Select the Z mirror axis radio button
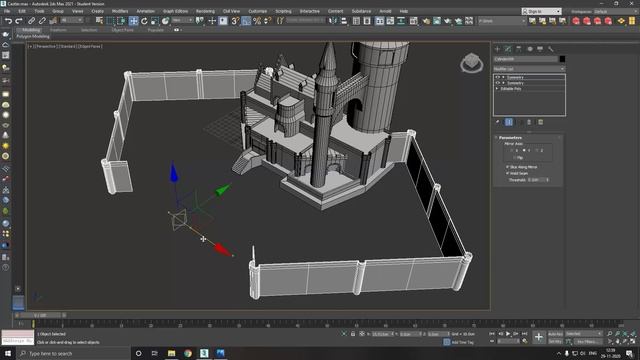The image size is (640, 360). [537, 151]
